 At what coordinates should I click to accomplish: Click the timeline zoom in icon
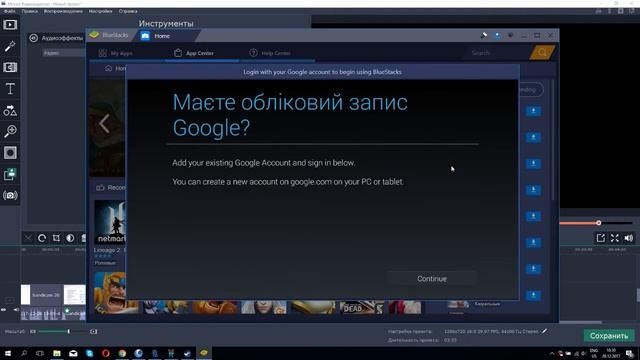tap(93, 331)
